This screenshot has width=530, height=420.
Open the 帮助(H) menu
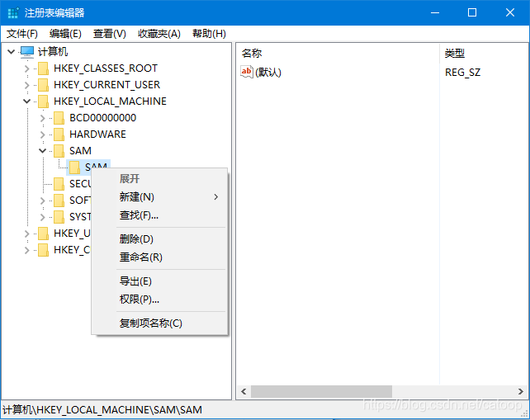coord(209,34)
